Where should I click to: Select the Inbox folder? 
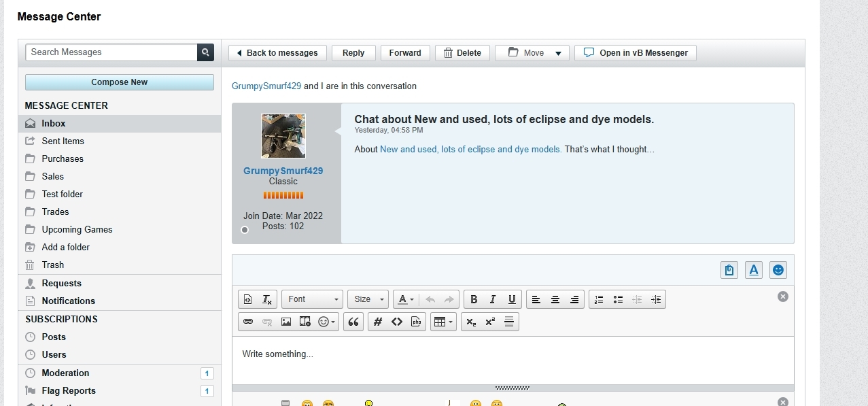click(120, 123)
